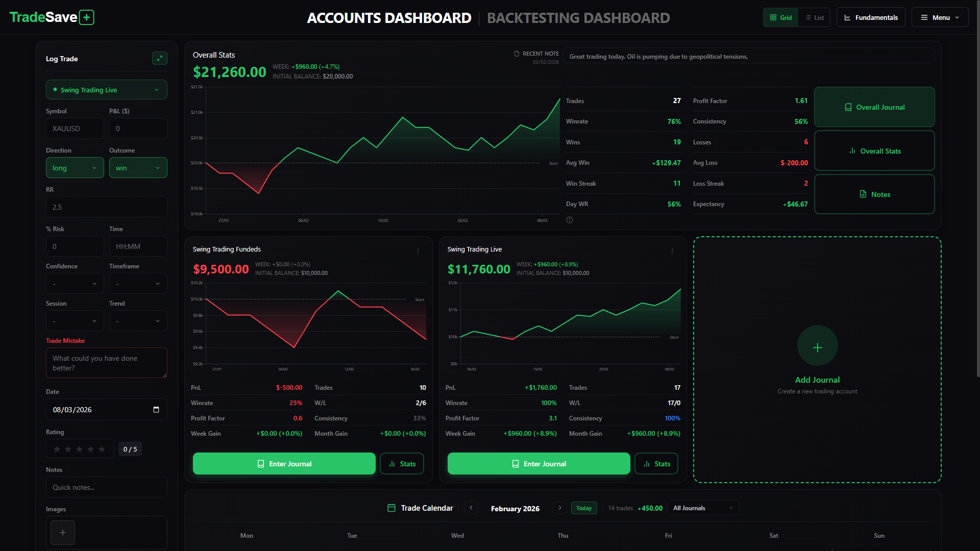Switch to Backtesting Dashboard tab

[578, 18]
